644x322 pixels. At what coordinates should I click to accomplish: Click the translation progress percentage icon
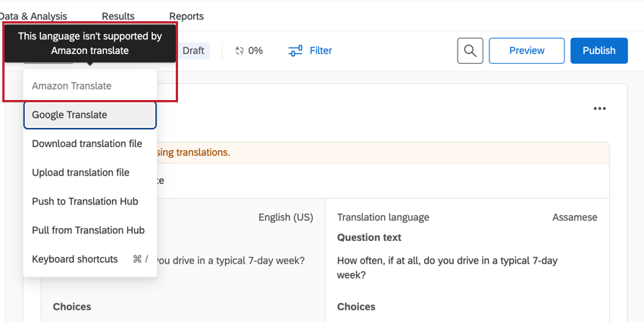[239, 51]
